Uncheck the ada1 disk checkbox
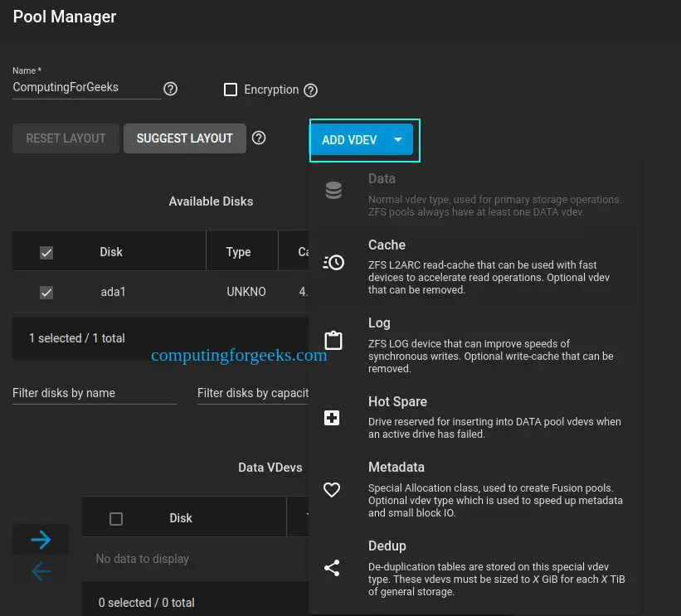 pos(46,293)
